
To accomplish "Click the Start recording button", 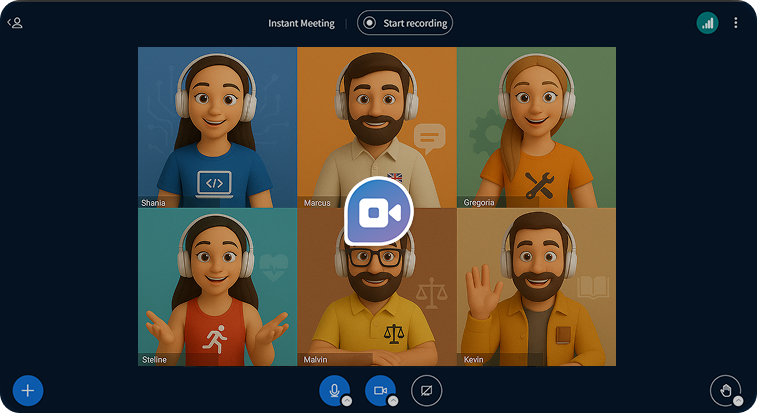I will tap(405, 23).
